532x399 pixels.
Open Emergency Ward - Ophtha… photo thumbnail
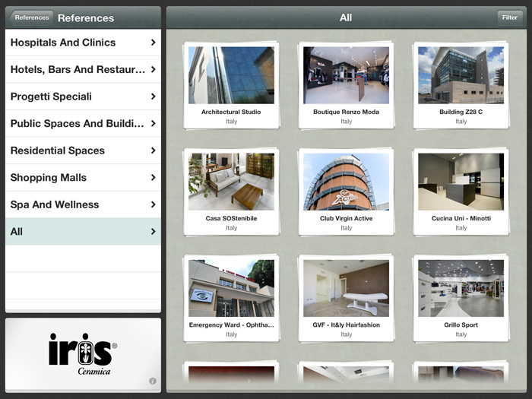(231, 288)
